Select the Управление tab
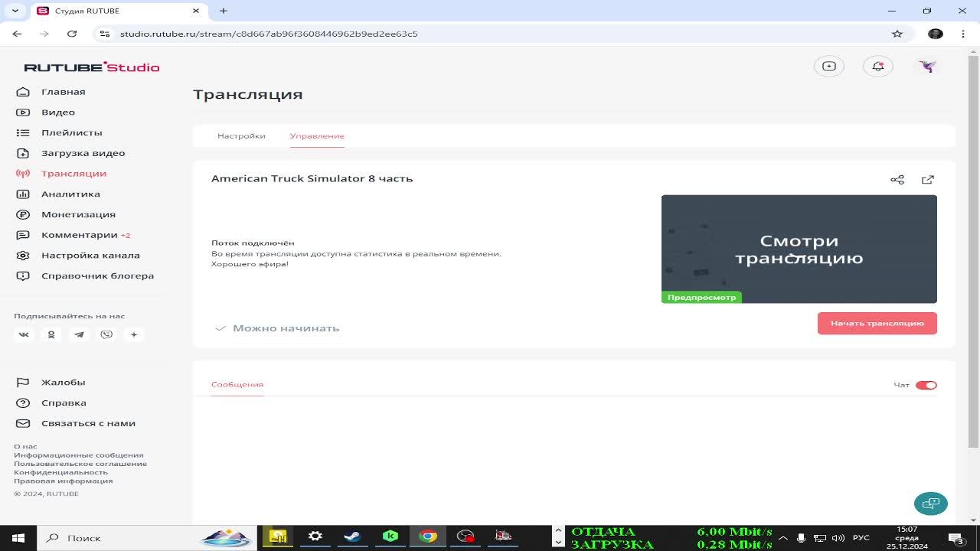980x551 pixels. coord(317,136)
